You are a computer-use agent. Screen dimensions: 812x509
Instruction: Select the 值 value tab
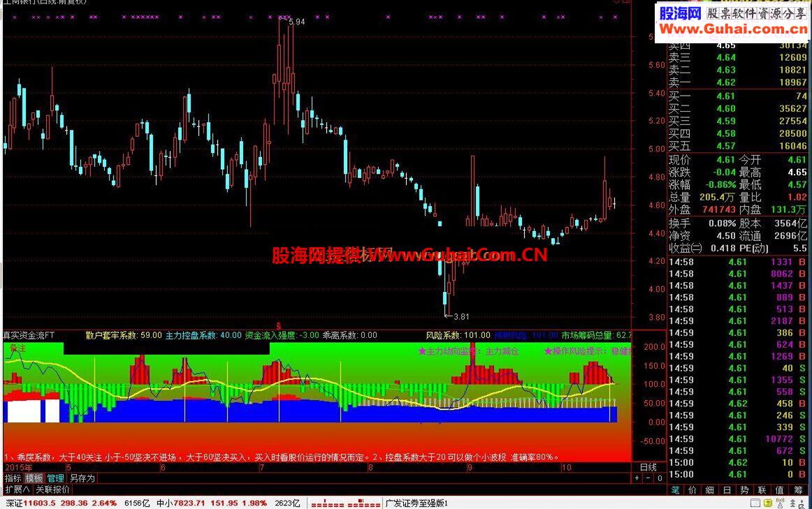point(780,490)
